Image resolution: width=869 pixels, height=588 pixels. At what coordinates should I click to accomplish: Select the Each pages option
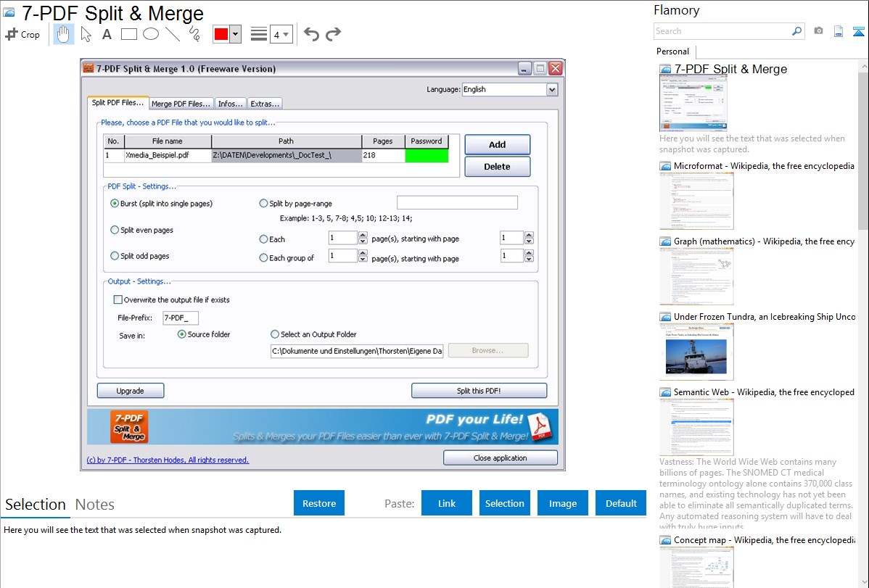pos(271,239)
